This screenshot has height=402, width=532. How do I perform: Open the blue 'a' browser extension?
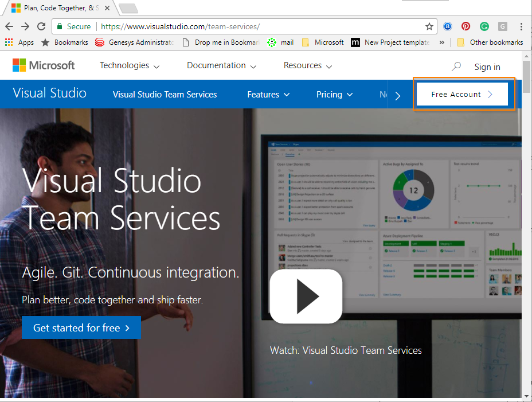[x=448, y=26]
